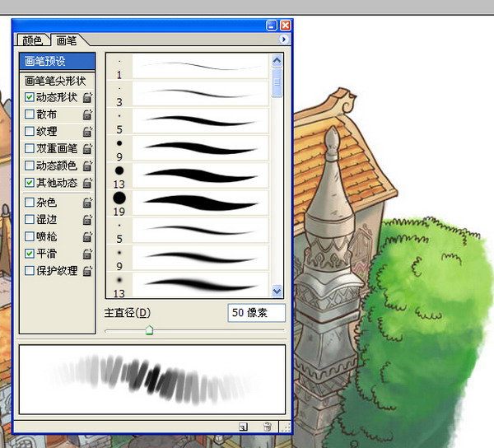Uncheck 其他动态 checkbox

pos(30,183)
